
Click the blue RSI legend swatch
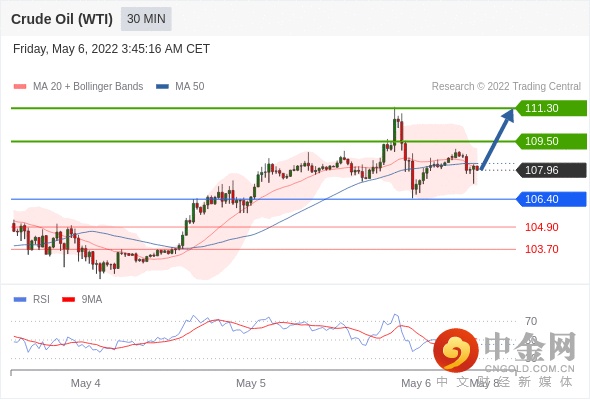point(20,300)
